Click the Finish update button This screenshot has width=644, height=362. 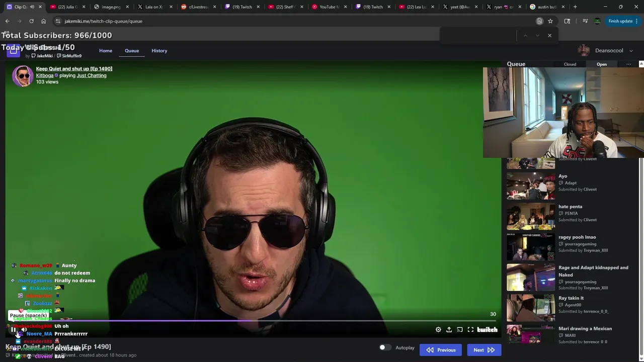tap(623, 21)
